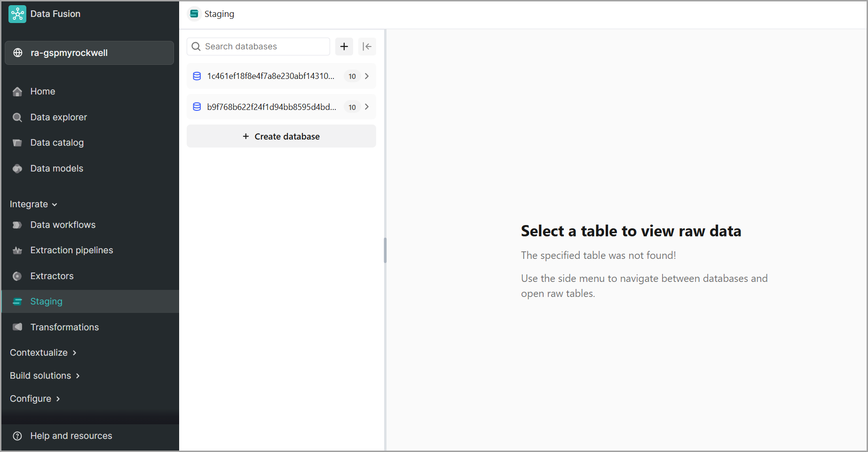Expand the Contextualize section

pos(43,352)
